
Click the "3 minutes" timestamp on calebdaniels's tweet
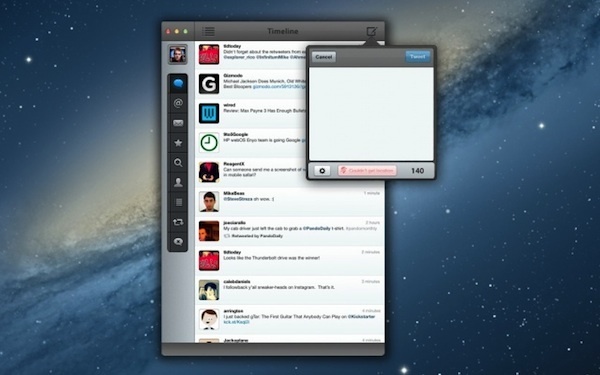click(x=370, y=282)
